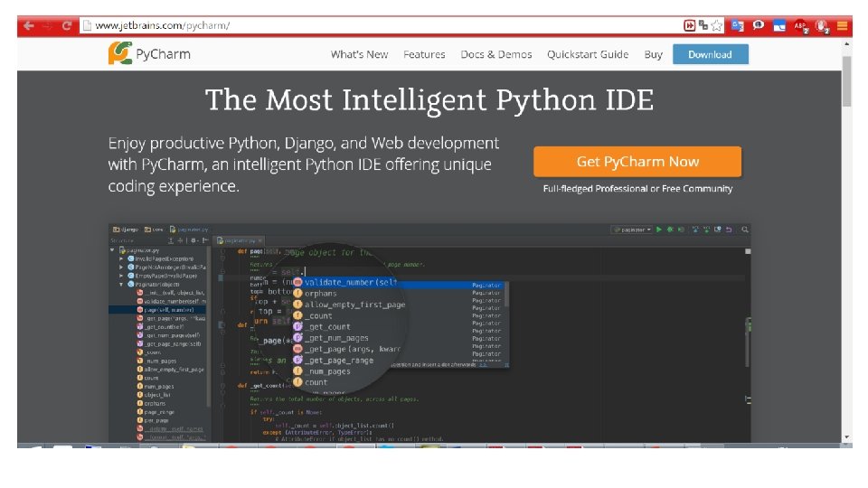Click the page scrollbar down arrow
The width and height of the screenshot is (868, 488).
[847, 437]
